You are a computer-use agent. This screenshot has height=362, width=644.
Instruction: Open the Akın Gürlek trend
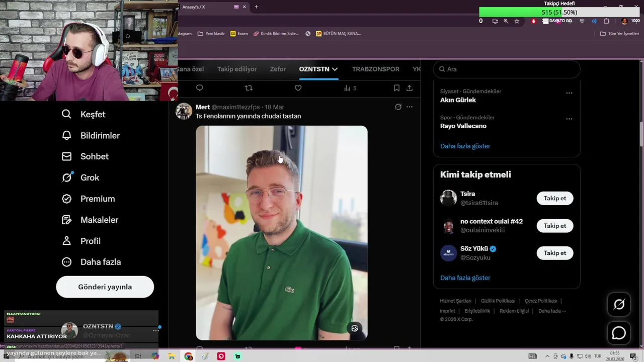(458, 100)
